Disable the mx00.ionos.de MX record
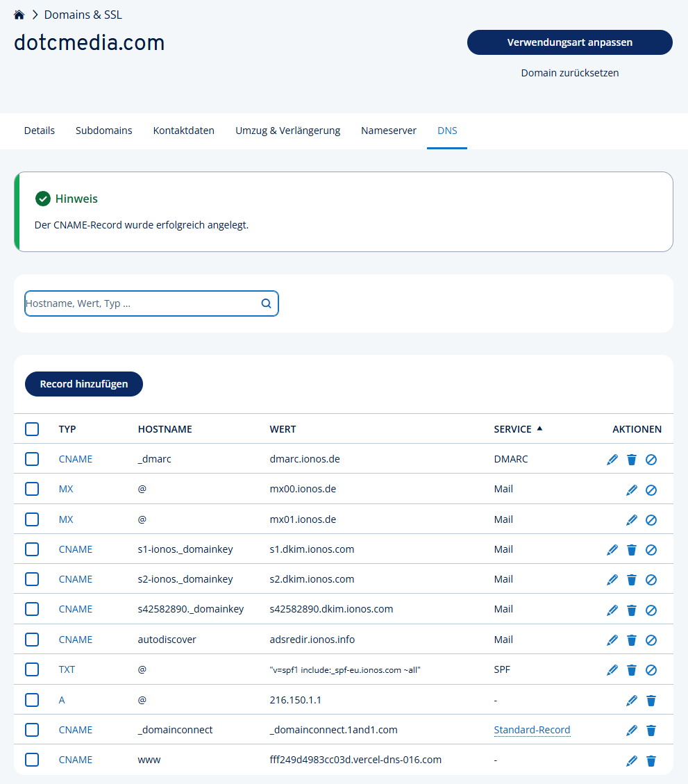 click(x=651, y=490)
